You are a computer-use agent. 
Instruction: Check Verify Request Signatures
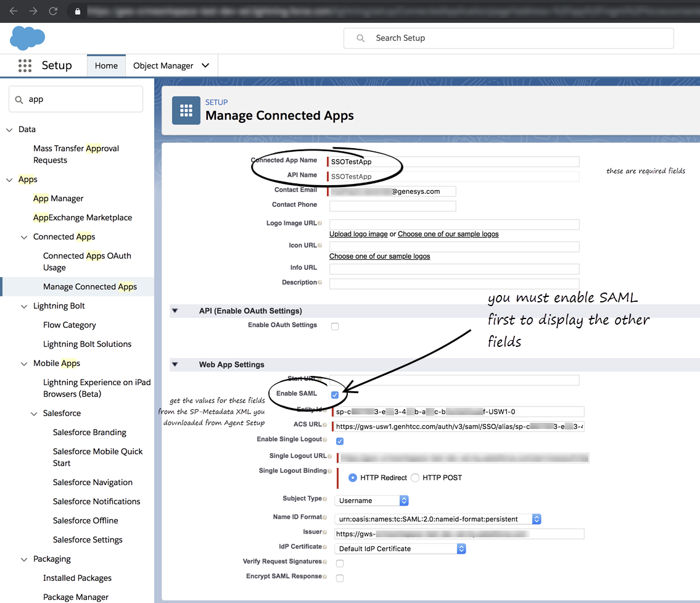[x=340, y=563]
